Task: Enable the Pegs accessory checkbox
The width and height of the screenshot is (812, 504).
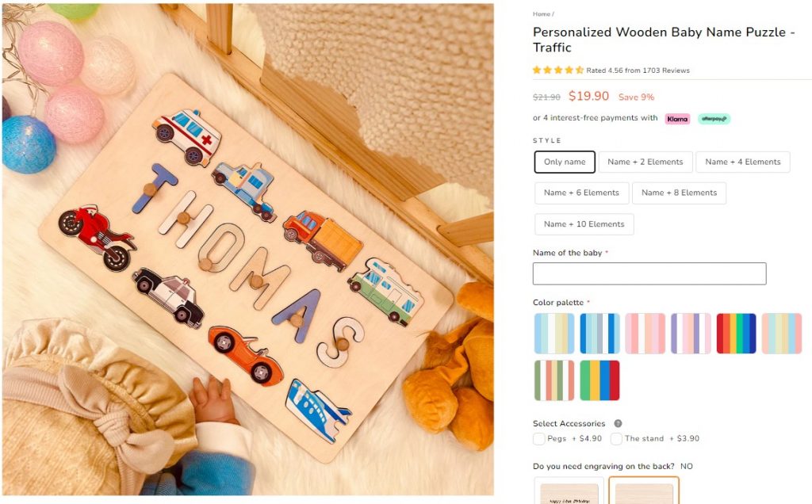Action: coord(538,439)
